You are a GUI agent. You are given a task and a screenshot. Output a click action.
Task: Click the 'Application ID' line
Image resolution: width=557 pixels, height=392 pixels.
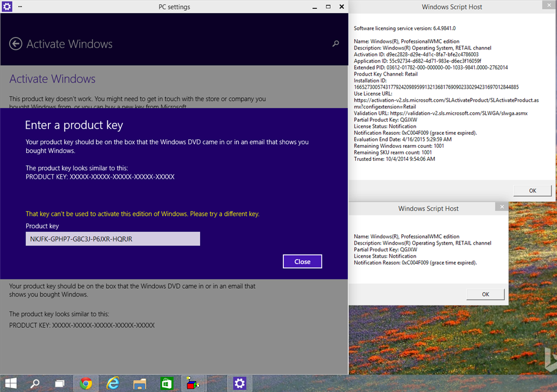(417, 61)
